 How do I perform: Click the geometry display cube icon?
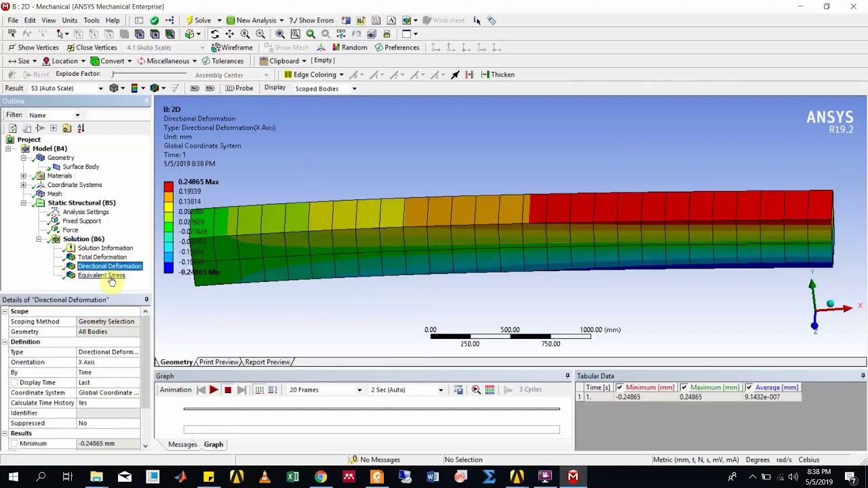click(114, 88)
